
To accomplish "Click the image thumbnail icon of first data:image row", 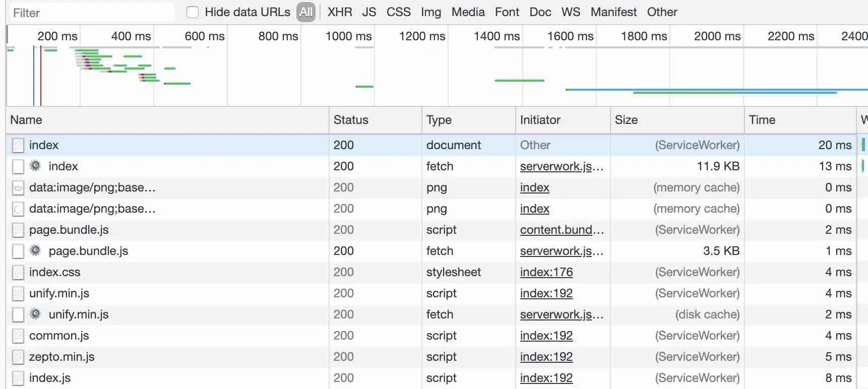I will pyautogui.click(x=18, y=187).
